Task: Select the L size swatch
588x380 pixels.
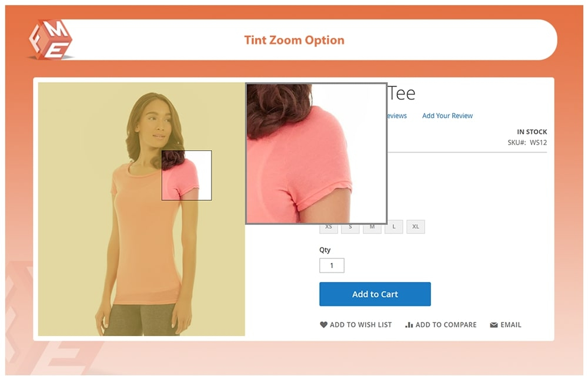Action: 394,227
